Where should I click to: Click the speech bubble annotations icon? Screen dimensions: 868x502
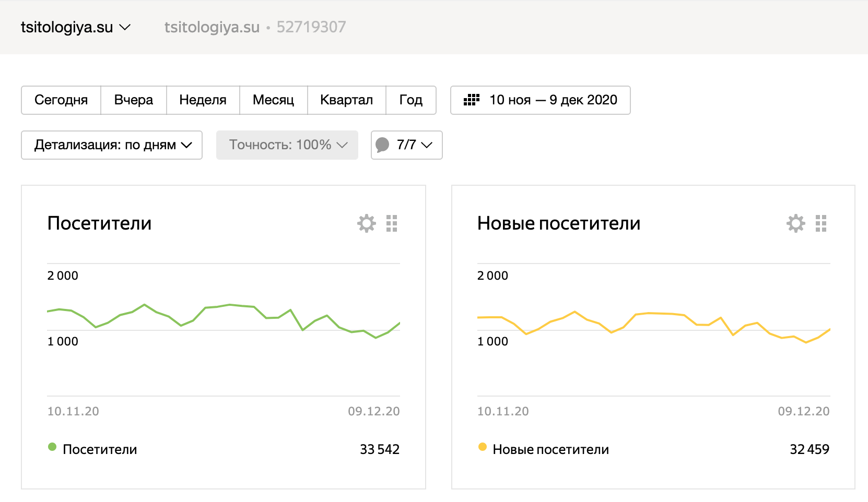382,145
